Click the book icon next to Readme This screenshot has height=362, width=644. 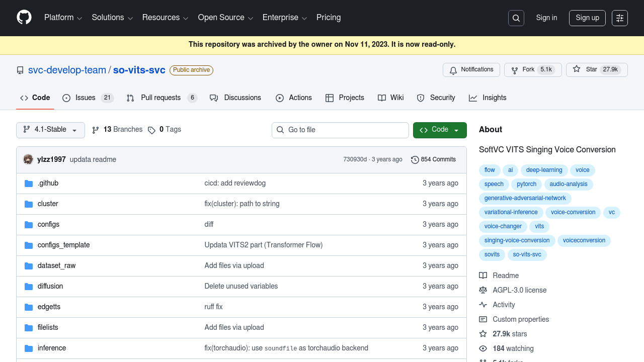(x=483, y=276)
